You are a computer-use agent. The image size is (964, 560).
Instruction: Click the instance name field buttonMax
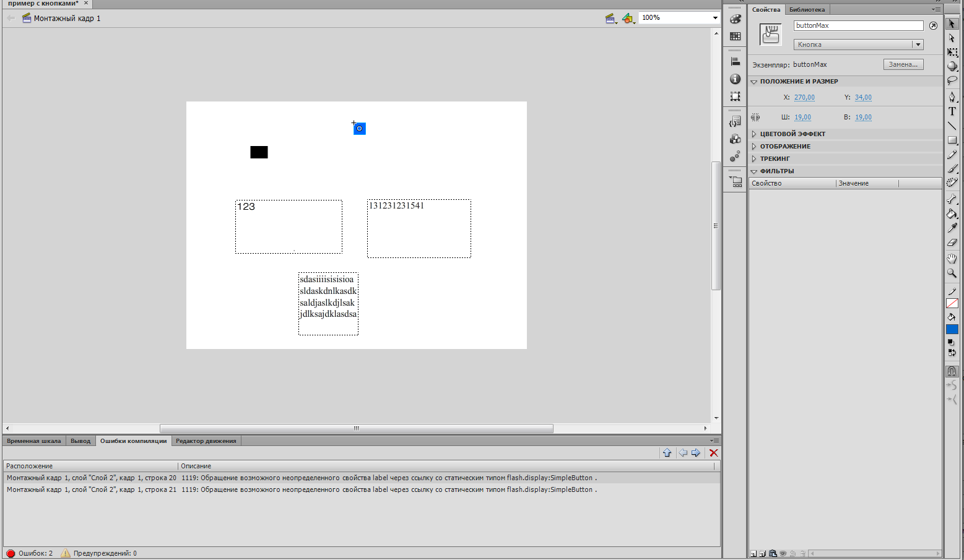click(x=859, y=25)
